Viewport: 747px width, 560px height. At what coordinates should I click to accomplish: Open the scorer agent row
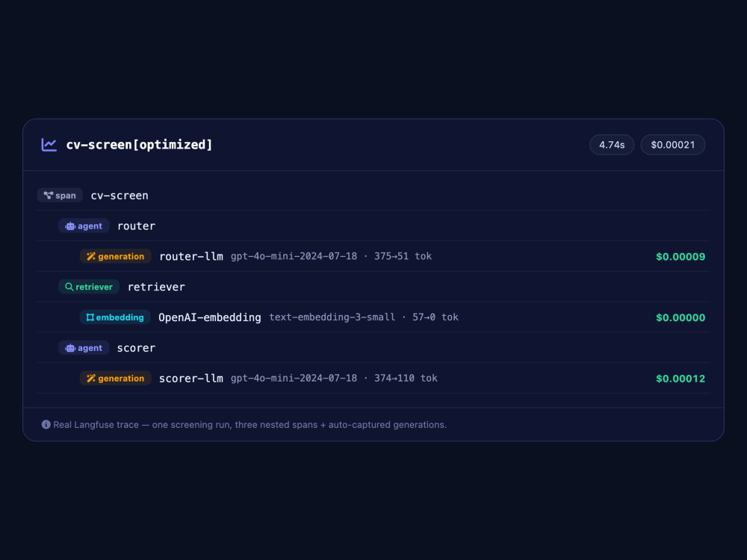coord(373,348)
